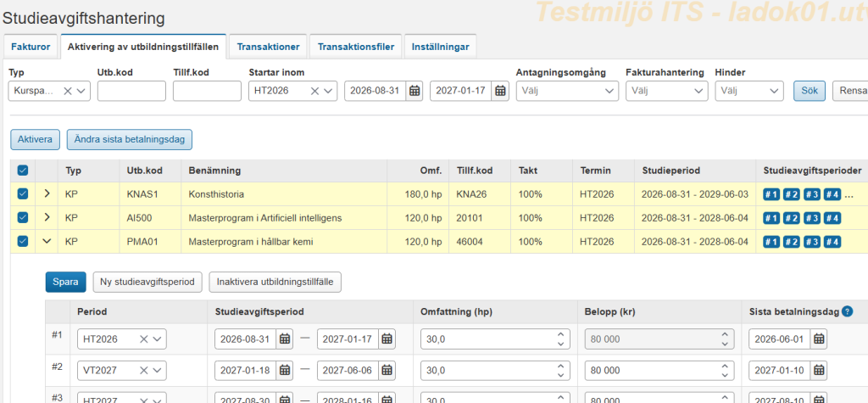Click badge #4 in hållbar kemi row

click(x=832, y=243)
